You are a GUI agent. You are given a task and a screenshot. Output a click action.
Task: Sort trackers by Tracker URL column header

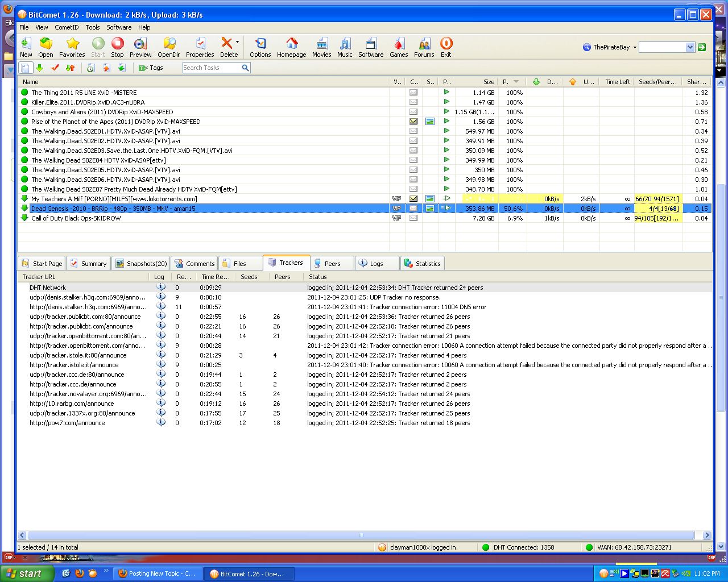84,277
